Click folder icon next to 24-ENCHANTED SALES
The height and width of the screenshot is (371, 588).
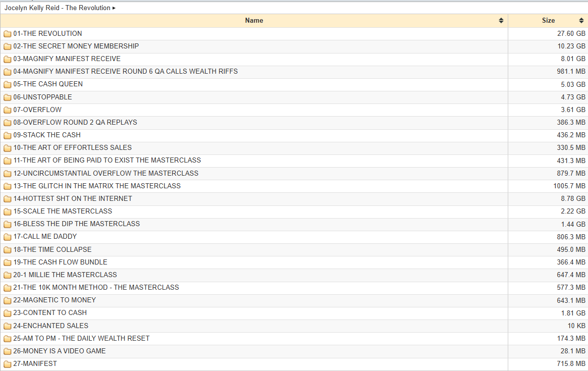pos(7,326)
